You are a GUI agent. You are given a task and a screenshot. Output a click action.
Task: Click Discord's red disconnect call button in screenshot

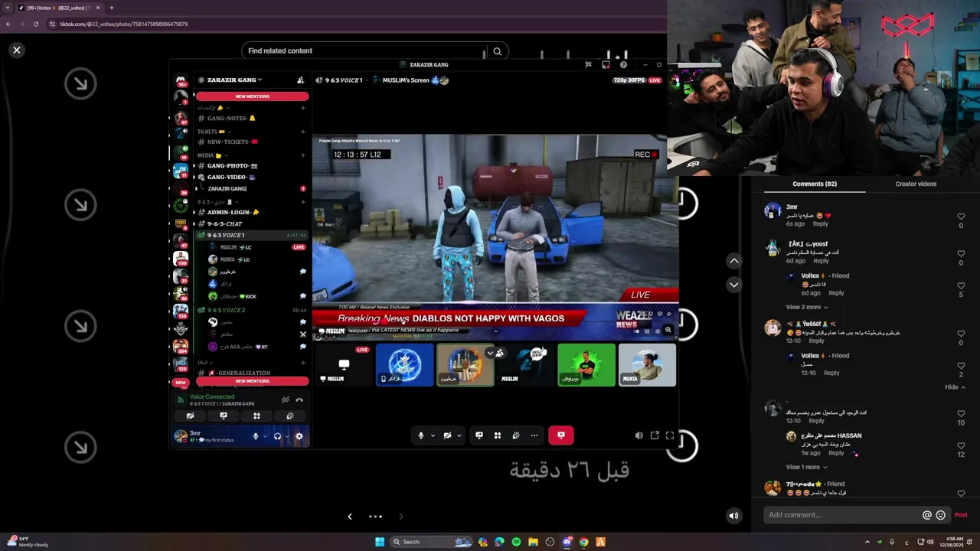pyautogui.click(x=561, y=435)
